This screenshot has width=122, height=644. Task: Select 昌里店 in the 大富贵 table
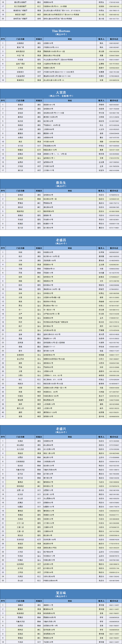click(20, 105)
